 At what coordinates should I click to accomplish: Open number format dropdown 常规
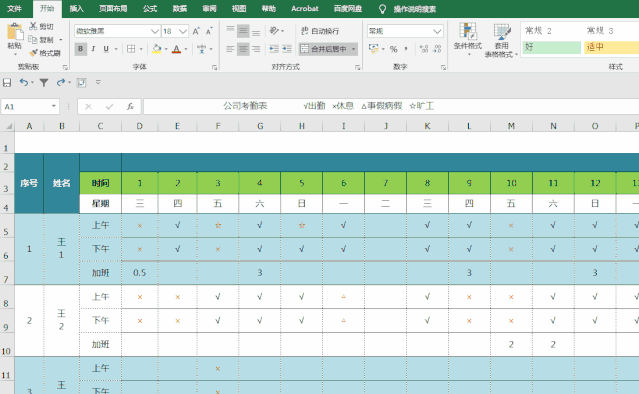437,31
